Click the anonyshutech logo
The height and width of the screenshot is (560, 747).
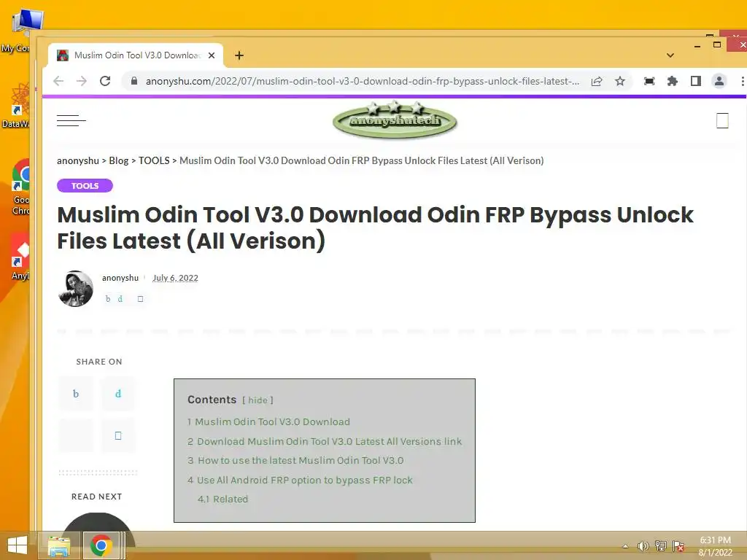pos(395,120)
